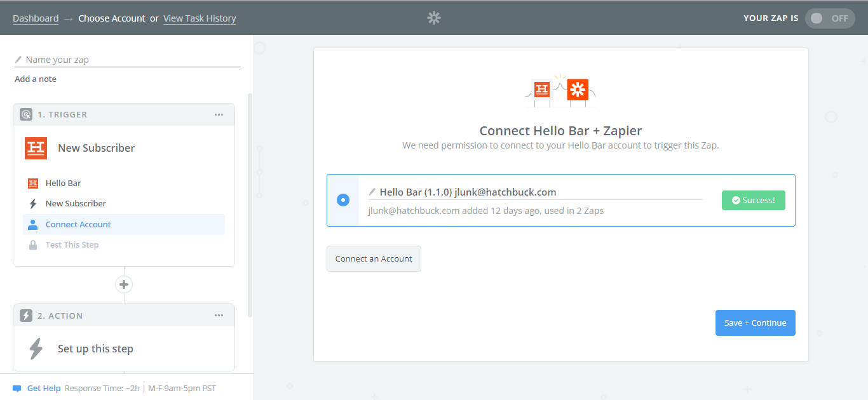Select Choose Account in the breadcrumb
This screenshot has height=400, width=868.
[x=112, y=18]
